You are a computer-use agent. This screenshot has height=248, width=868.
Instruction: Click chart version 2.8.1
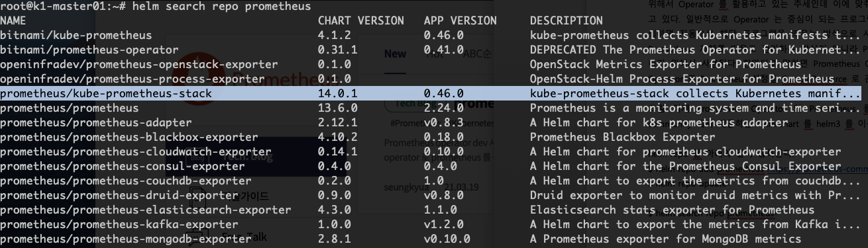[335, 239]
